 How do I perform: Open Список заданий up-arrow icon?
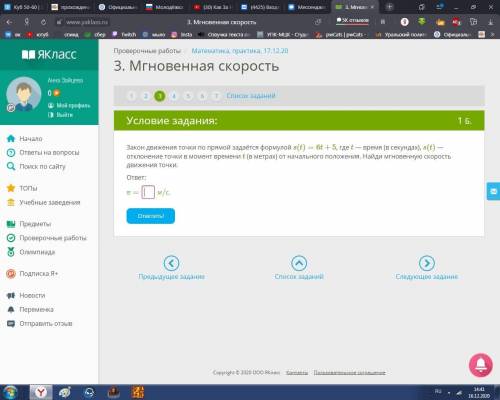pos(299,263)
